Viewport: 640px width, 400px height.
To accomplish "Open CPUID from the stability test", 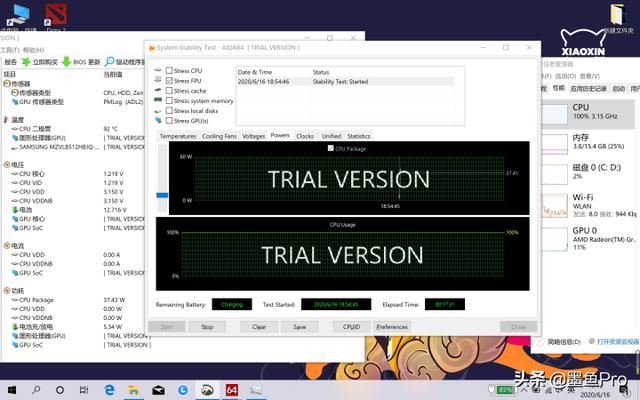I will point(351,327).
